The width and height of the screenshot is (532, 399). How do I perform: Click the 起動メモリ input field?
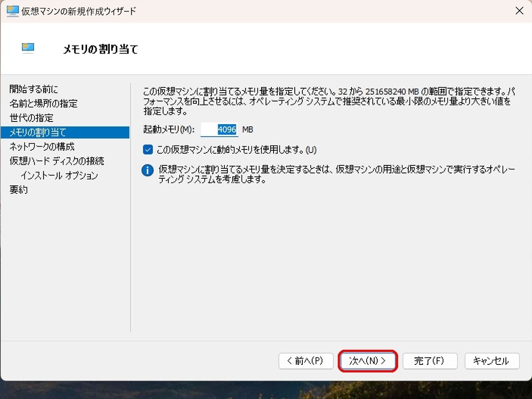pos(219,129)
